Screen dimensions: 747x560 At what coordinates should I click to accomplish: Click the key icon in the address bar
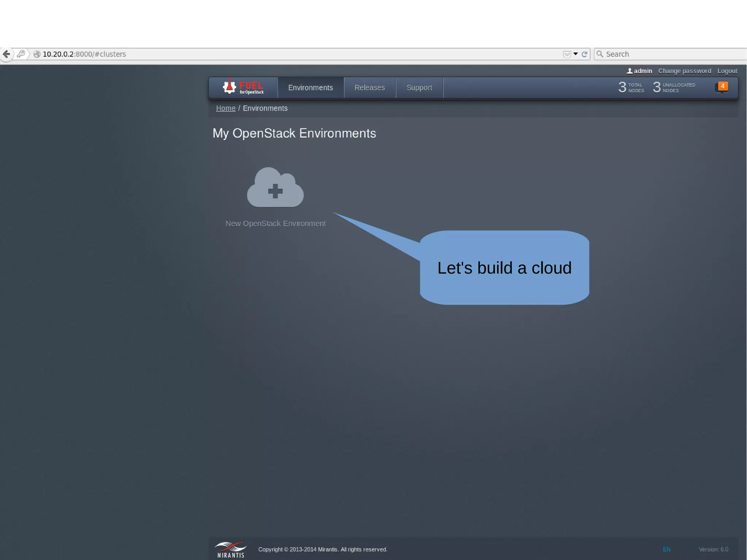pos(21,54)
